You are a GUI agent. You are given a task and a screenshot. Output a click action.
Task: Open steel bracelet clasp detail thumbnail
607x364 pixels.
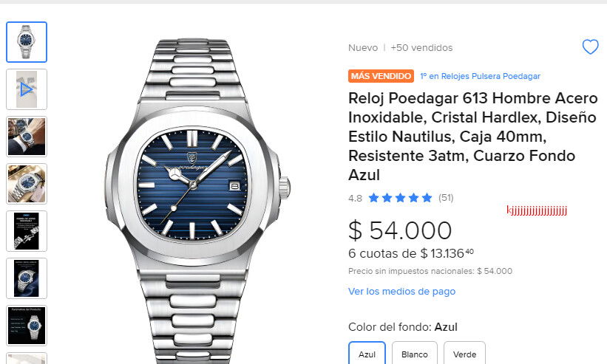(x=27, y=231)
